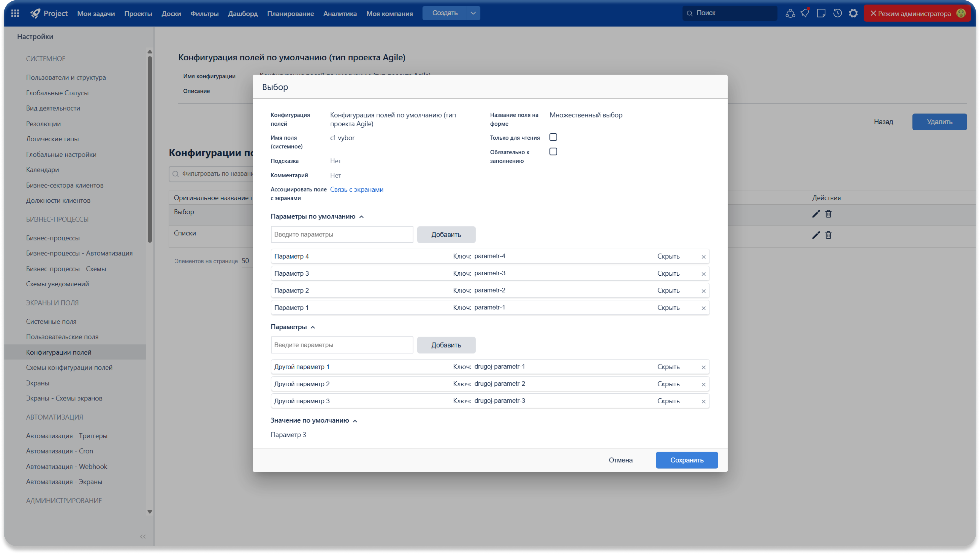Click the pencil edit icon for Выбор row

click(x=815, y=214)
